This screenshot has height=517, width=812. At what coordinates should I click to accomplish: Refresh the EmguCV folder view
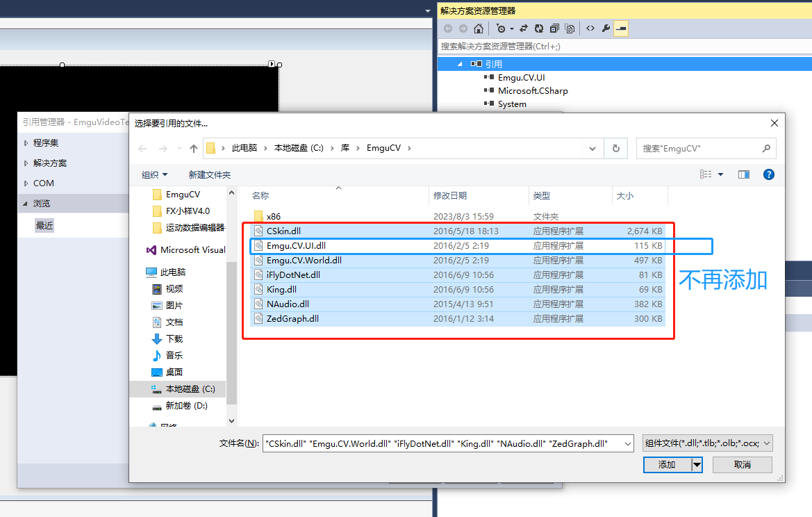pos(615,149)
